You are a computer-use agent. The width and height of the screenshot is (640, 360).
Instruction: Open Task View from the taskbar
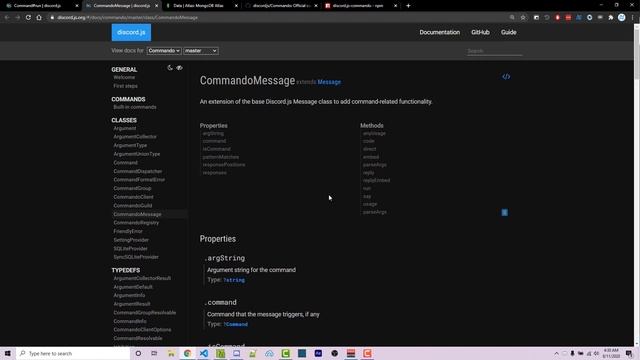154,353
